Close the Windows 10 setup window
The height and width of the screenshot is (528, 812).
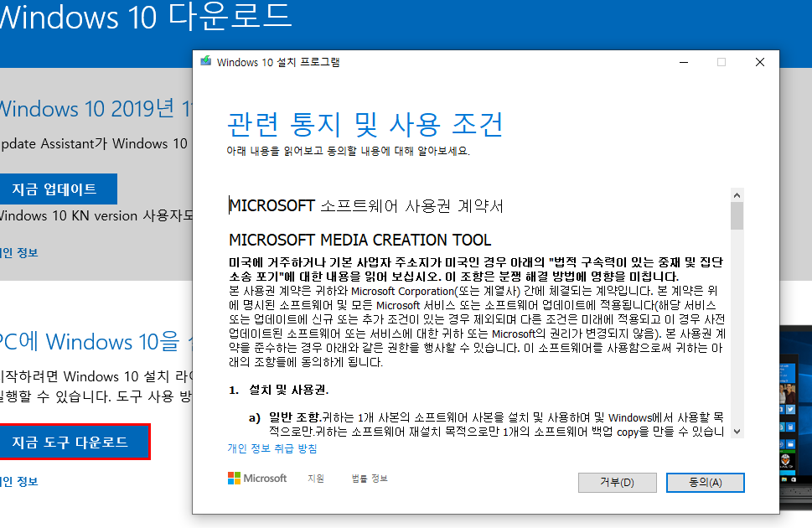click(x=760, y=62)
